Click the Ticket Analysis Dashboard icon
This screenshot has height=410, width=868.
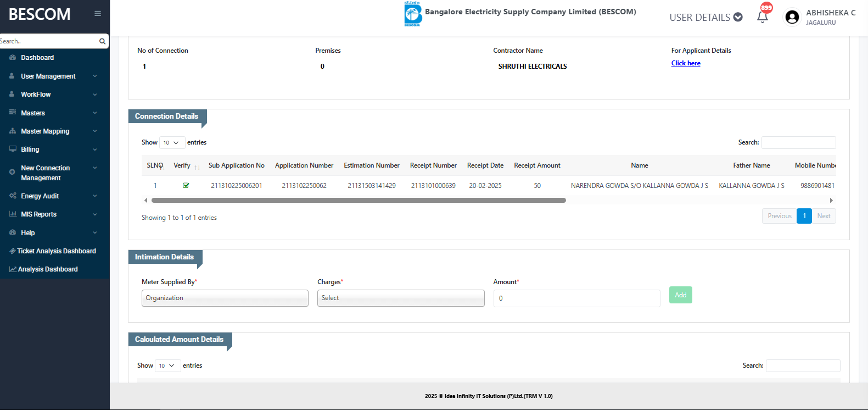13,251
